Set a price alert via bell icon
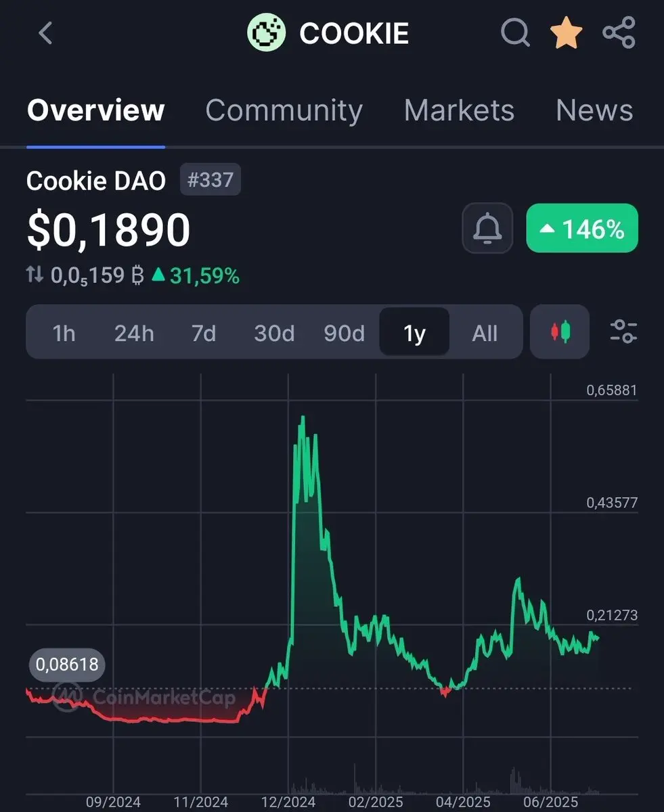 (487, 229)
